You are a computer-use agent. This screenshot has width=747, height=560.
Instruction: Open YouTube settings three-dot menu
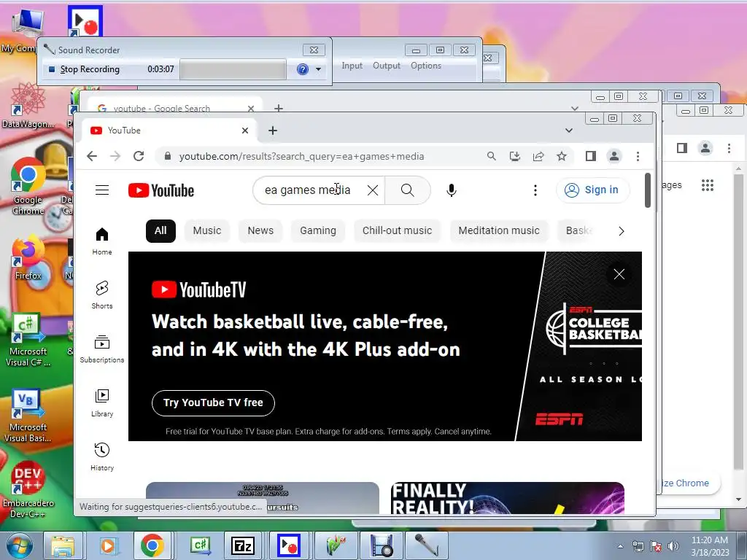tap(535, 190)
